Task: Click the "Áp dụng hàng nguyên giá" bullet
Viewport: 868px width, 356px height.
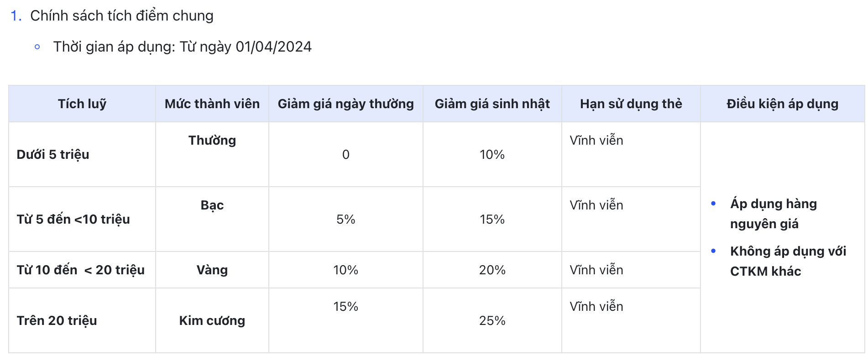Action: point(773,214)
